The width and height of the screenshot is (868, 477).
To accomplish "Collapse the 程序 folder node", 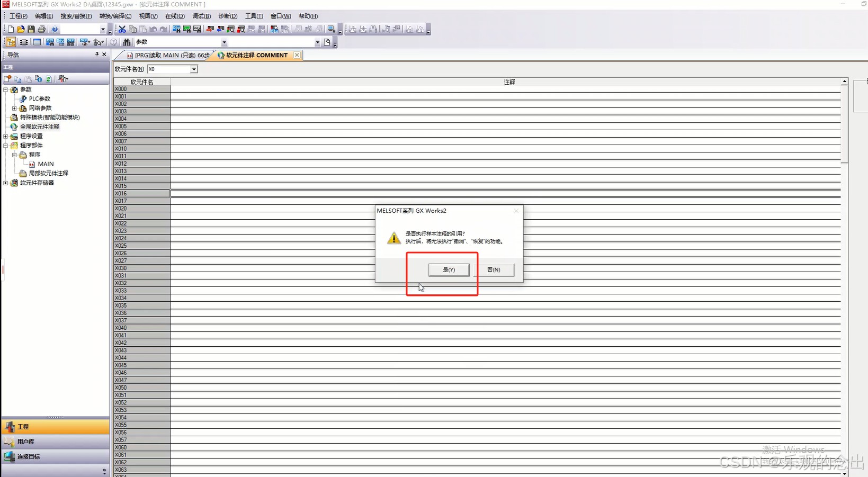I will pyautogui.click(x=14, y=155).
